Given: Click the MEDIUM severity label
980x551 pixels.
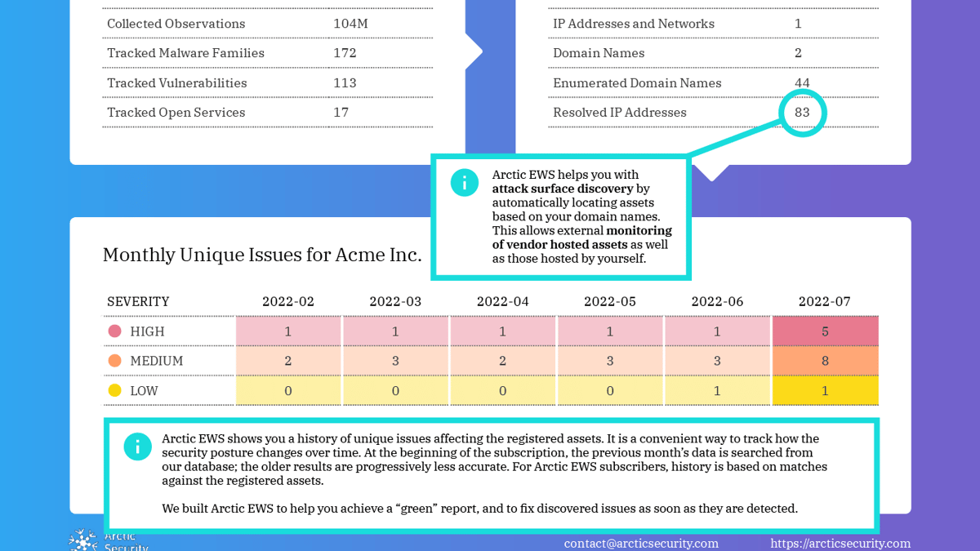Looking at the screenshot, I should [x=157, y=361].
